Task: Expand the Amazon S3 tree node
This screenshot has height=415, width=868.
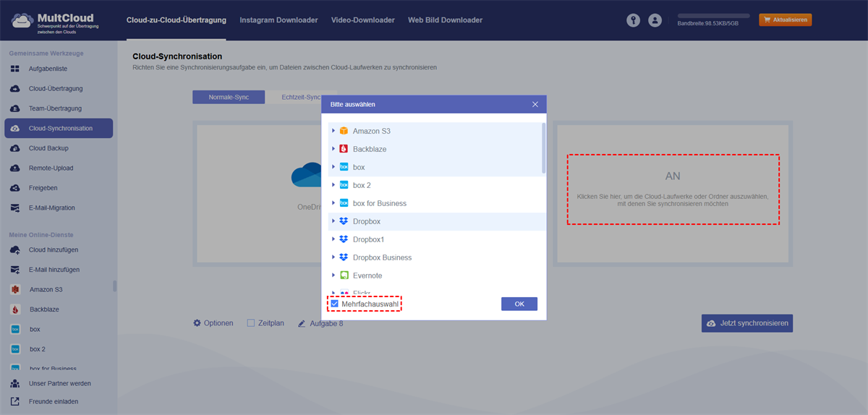Action: click(333, 131)
